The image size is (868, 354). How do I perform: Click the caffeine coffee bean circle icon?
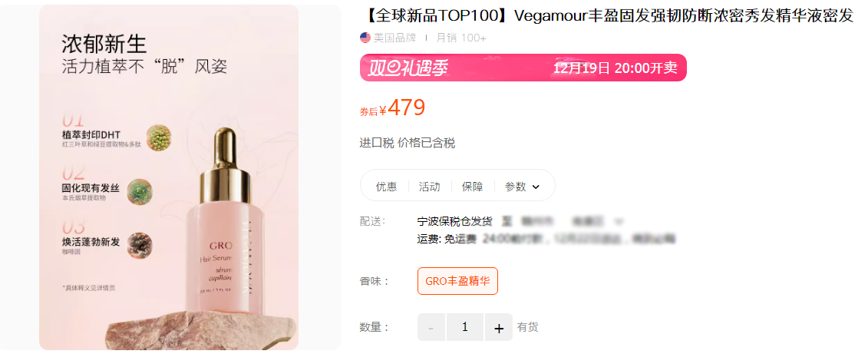click(x=140, y=245)
